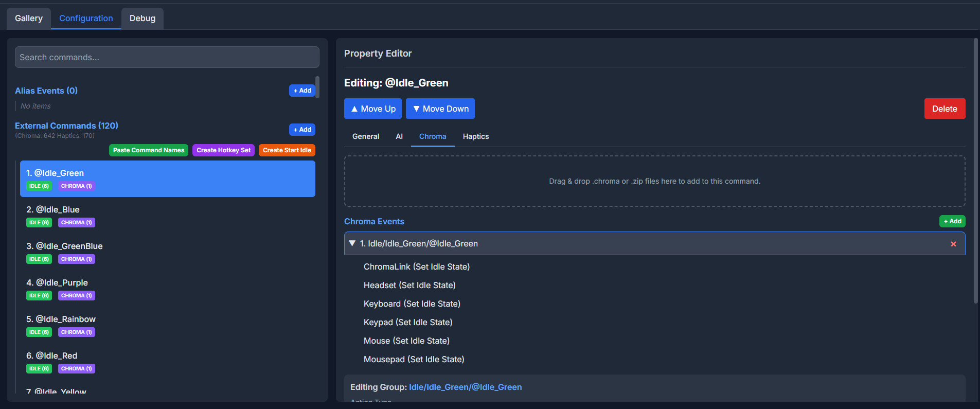Screen dimensions: 980x409
Task: Open the AI property tab
Action: click(399, 136)
